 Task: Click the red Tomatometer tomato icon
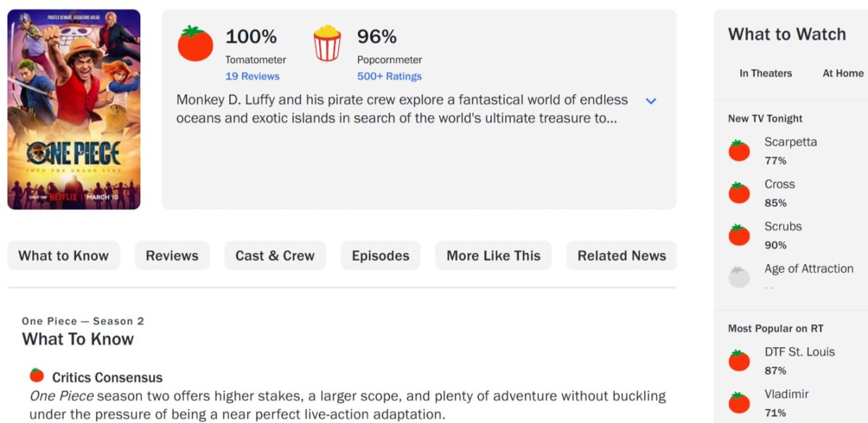pos(195,43)
